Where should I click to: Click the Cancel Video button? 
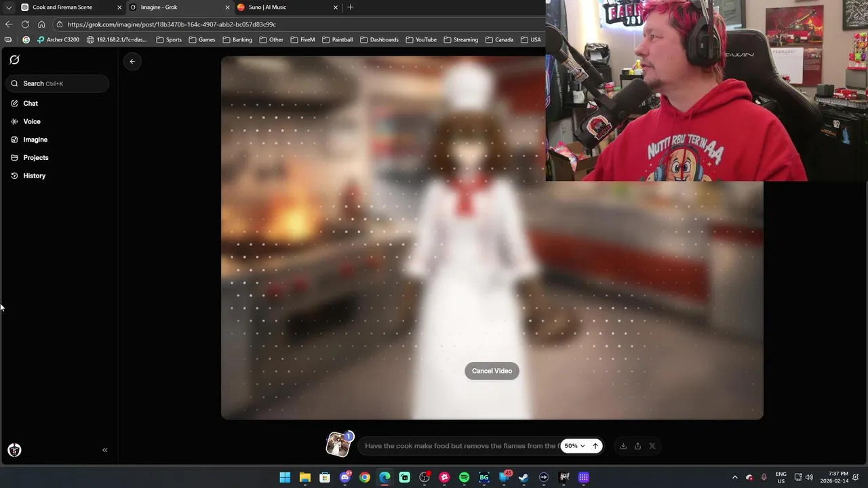click(492, 371)
